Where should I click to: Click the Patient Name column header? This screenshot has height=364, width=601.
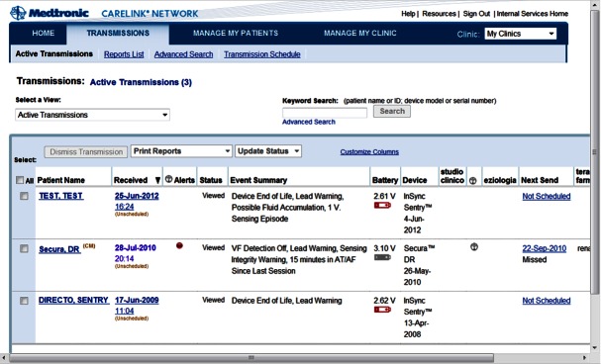[x=61, y=180]
